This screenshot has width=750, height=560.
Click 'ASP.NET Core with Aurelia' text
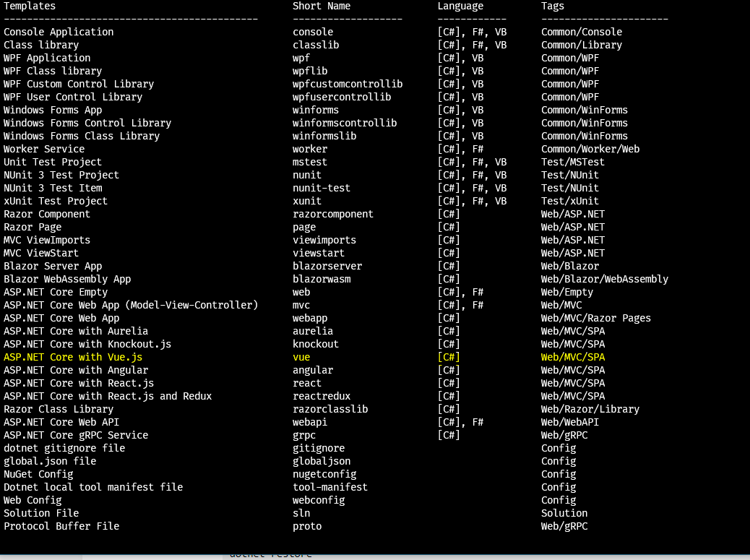(76, 331)
